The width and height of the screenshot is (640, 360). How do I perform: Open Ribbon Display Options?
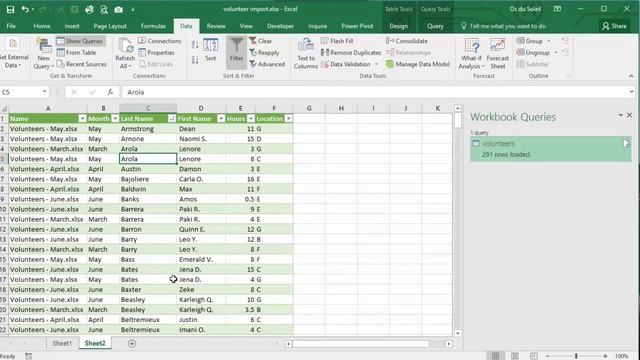[x=557, y=9]
